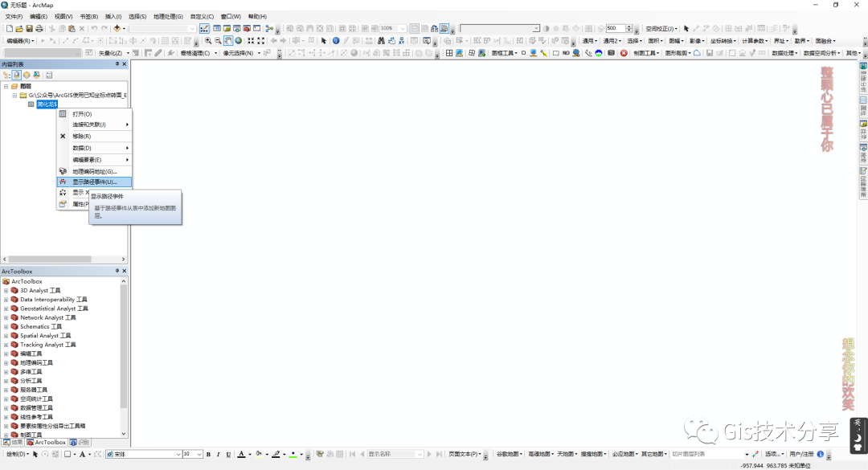
Task: Click the Save disk icon
Action: [x=29, y=28]
